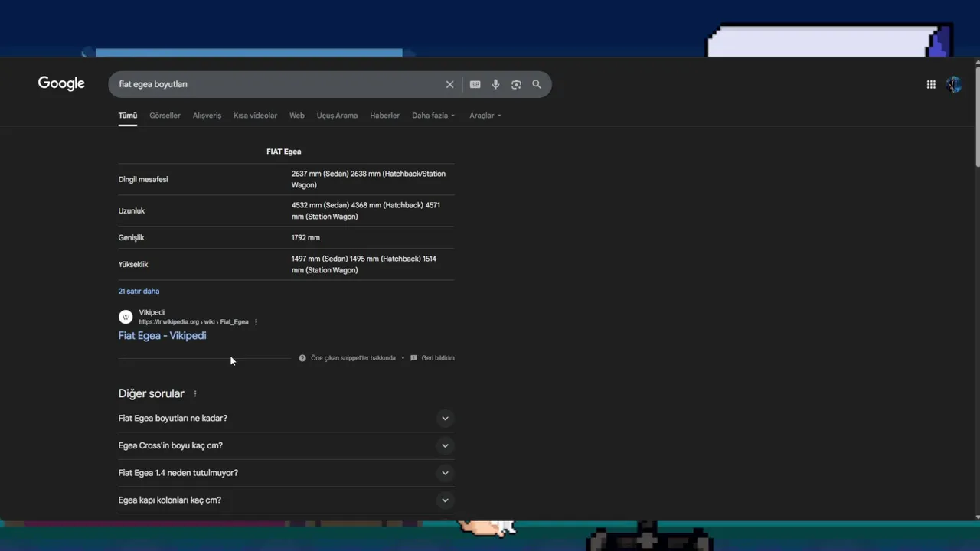Open the question mark snippet info icon
The height and width of the screenshot is (551, 980).
[x=302, y=358]
